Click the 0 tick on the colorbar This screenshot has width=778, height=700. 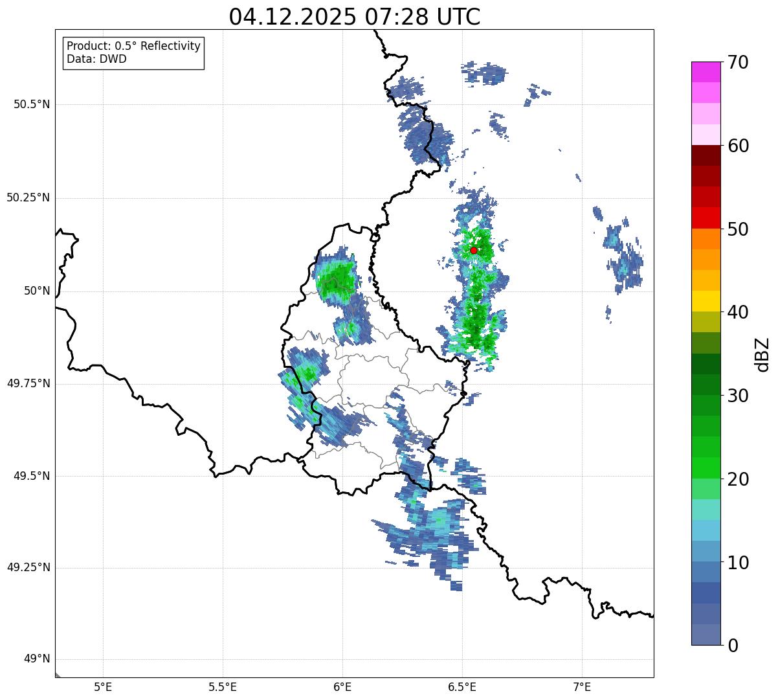(733, 646)
